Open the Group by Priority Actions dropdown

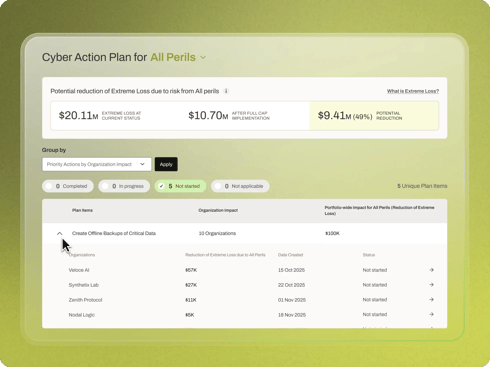97,164
